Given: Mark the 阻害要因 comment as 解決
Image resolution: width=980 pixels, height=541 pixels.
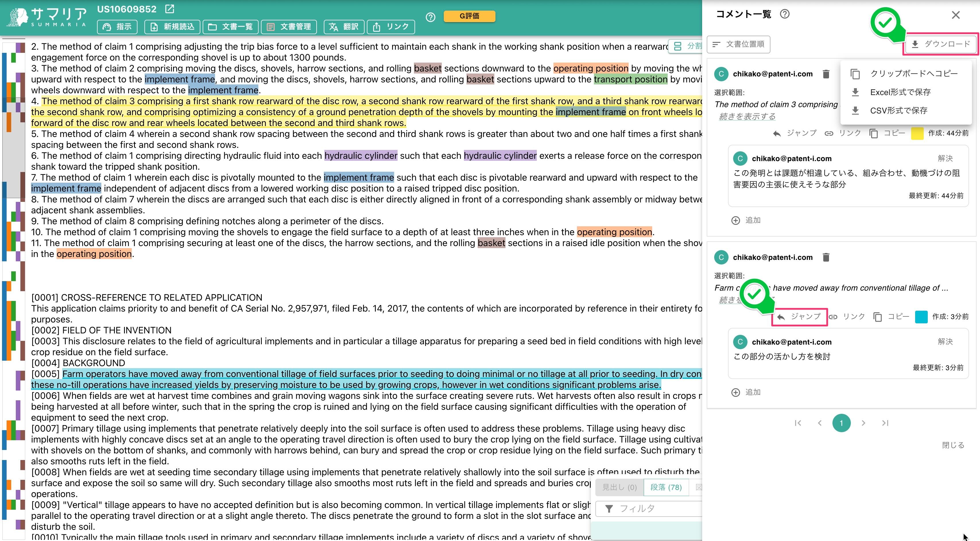Looking at the screenshot, I should tap(945, 158).
